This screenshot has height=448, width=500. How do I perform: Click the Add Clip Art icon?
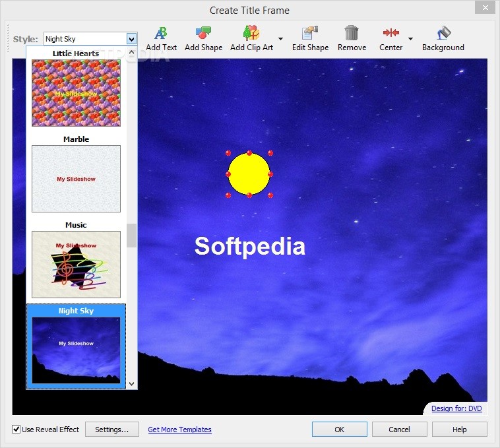coord(251,33)
